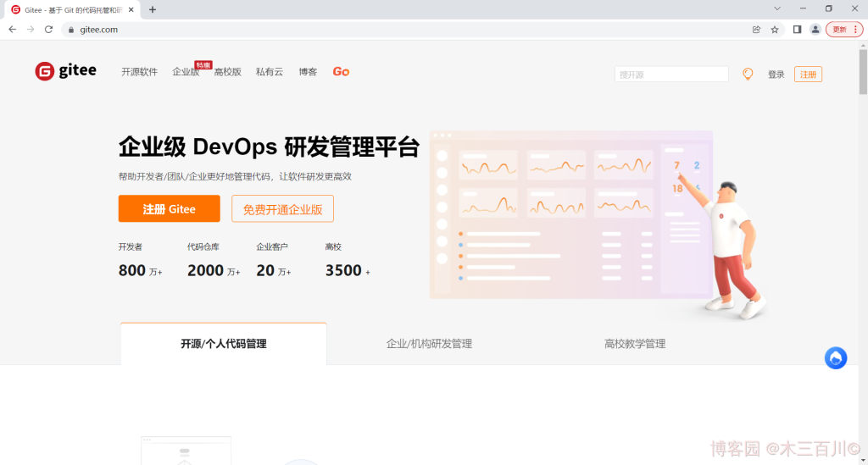Image resolution: width=868 pixels, height=465 pixels.
Task: Open the Chrome profile avatar icon
Action: point(815,30)
